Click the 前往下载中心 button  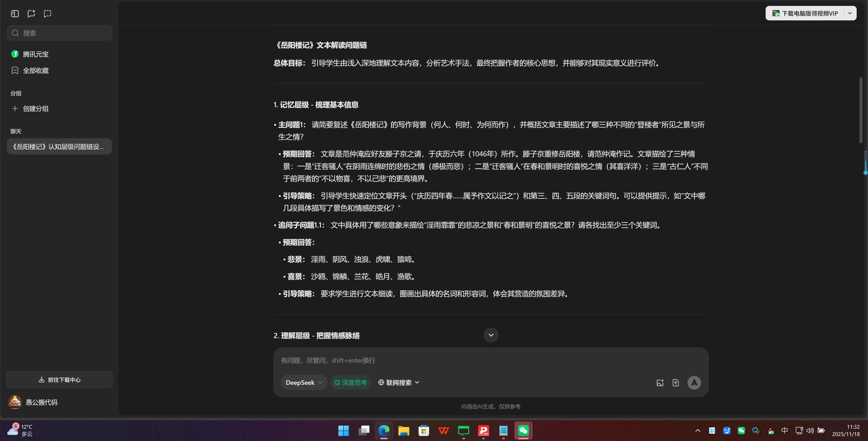tap(59, 379)
